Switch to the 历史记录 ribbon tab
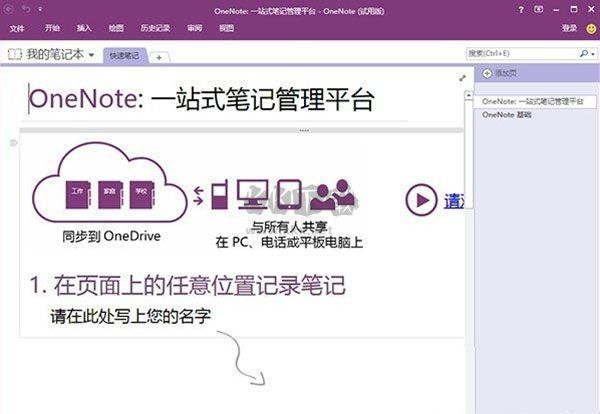 (155, 28)
